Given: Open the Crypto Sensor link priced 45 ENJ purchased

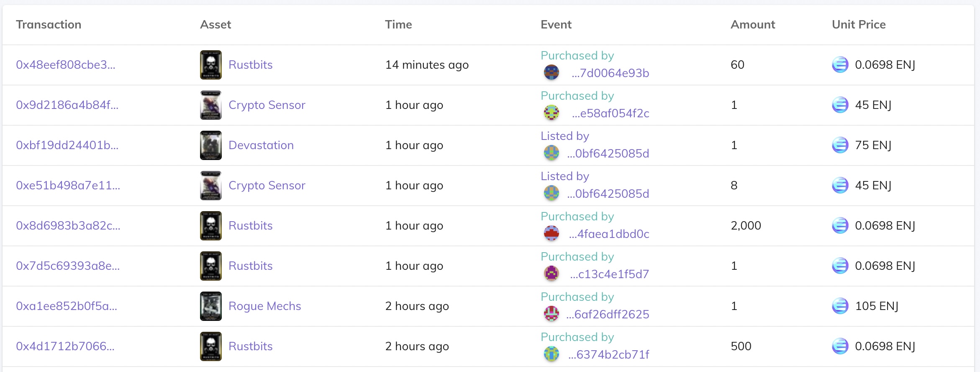Looking at the screenshot, I should click(x=267, y=105).
